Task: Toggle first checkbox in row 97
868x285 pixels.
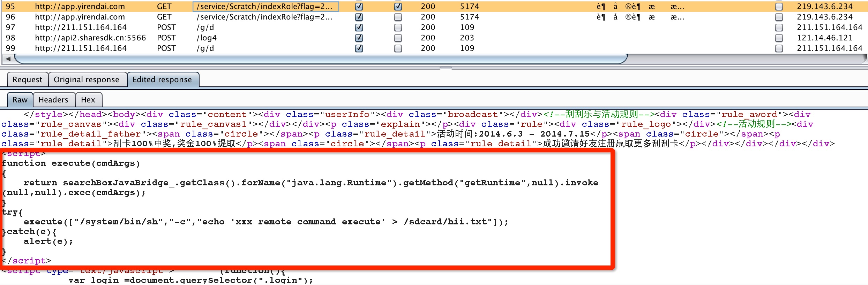Action: click(359, 28)
